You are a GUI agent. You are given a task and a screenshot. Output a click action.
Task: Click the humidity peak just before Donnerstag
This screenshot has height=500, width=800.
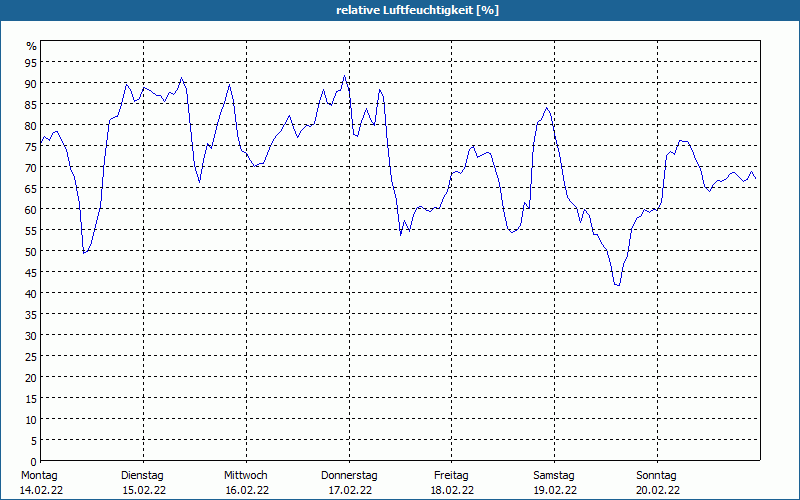344,77
